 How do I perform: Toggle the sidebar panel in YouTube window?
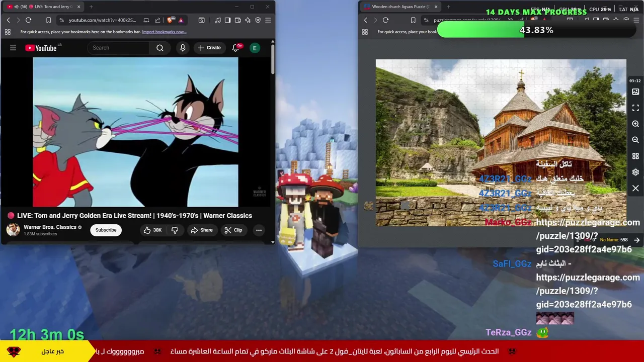227,20
